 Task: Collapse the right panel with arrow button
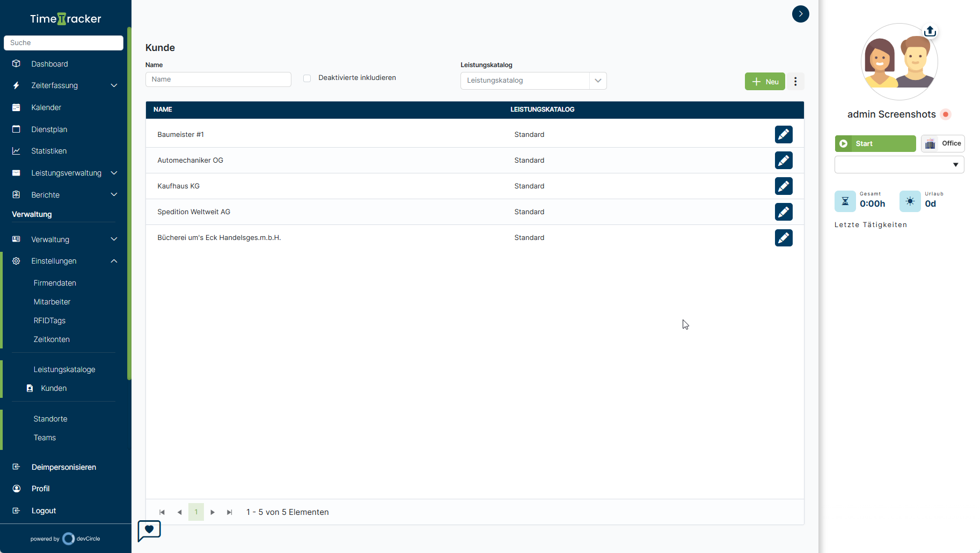800,14
